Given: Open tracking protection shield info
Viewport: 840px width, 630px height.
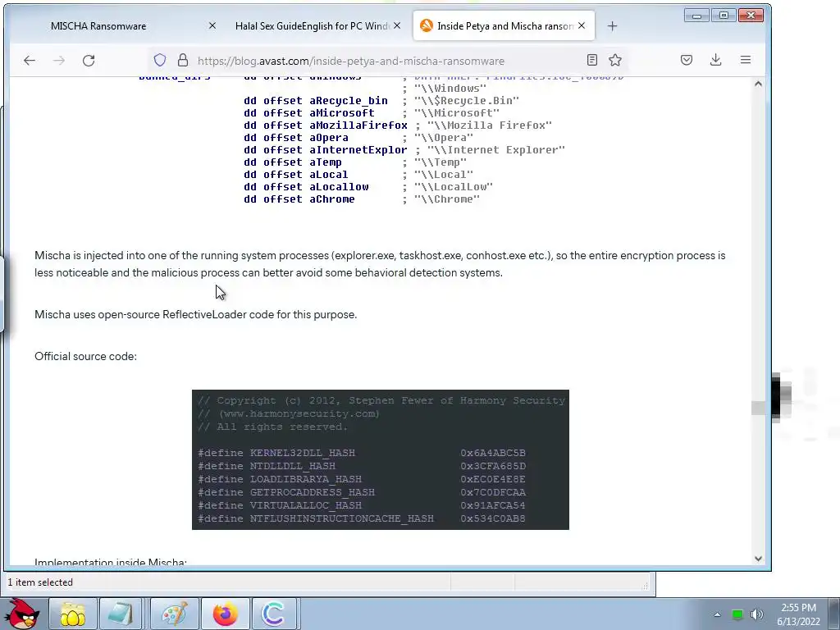Looking at the screenshot, I should pos(160,60).
